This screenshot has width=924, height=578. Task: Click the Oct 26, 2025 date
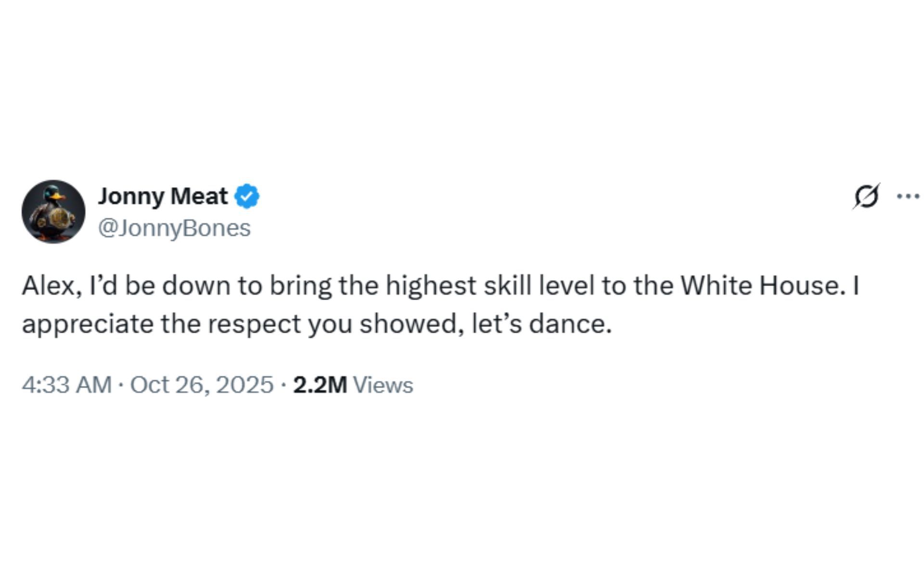click(x=202, y=385)
